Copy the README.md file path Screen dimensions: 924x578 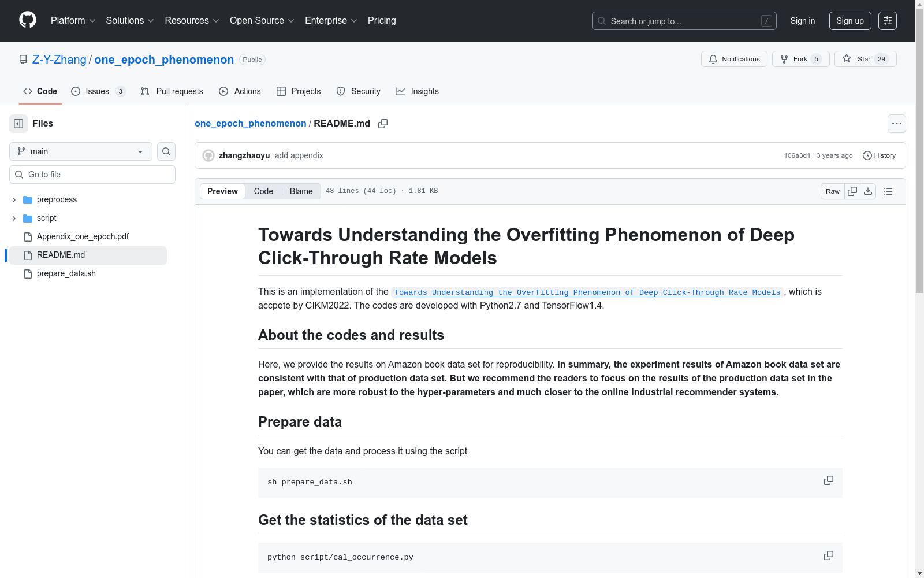[x=383, y=124]
